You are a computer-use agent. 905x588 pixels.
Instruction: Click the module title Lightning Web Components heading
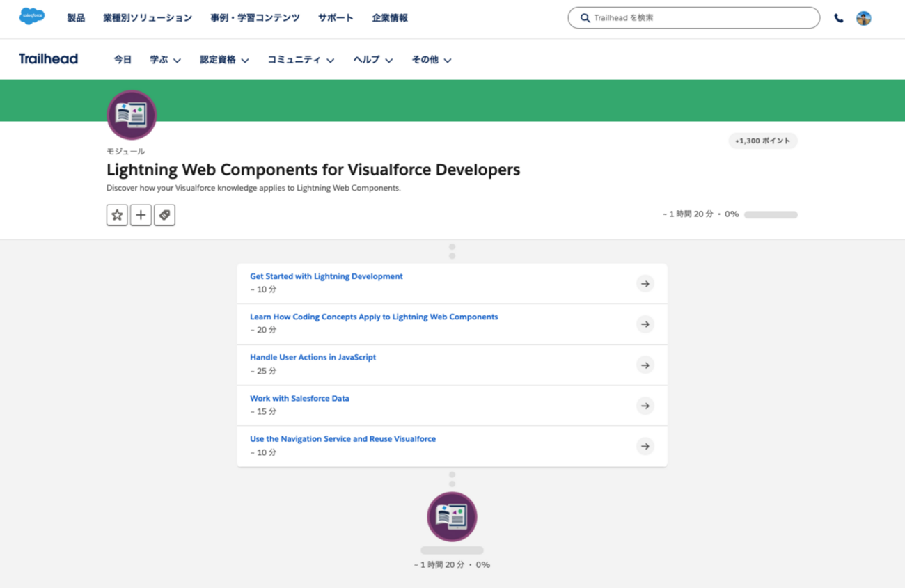click(313, 170)
